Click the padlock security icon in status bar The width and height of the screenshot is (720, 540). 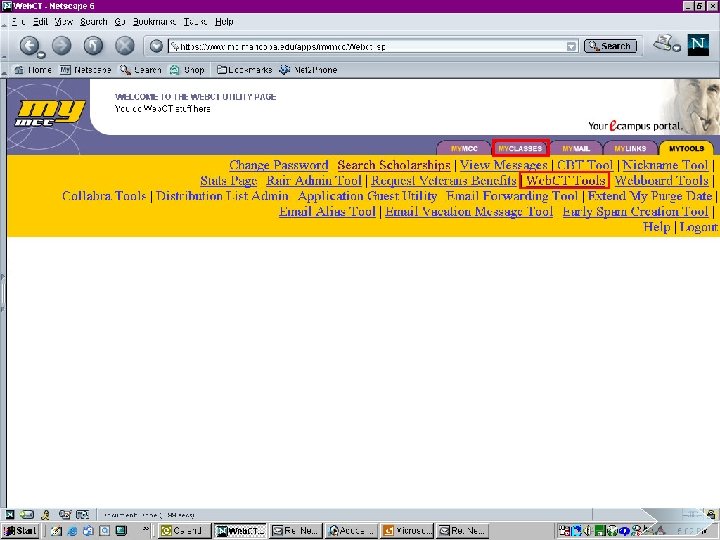click(711, 514)
